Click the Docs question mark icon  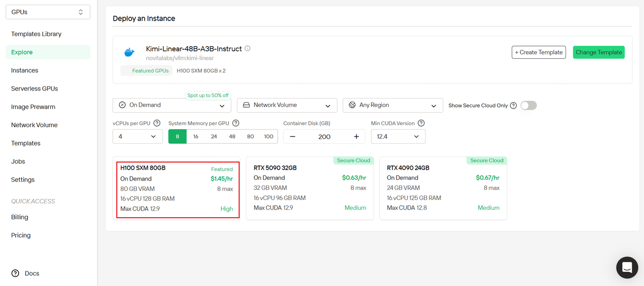[x=16, y=273]
